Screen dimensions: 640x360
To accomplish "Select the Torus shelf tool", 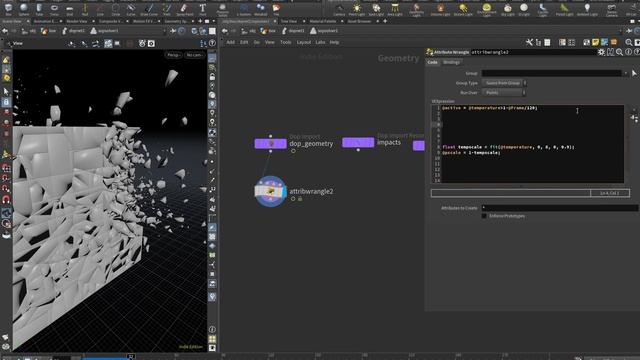I will (x=54, y=9).
